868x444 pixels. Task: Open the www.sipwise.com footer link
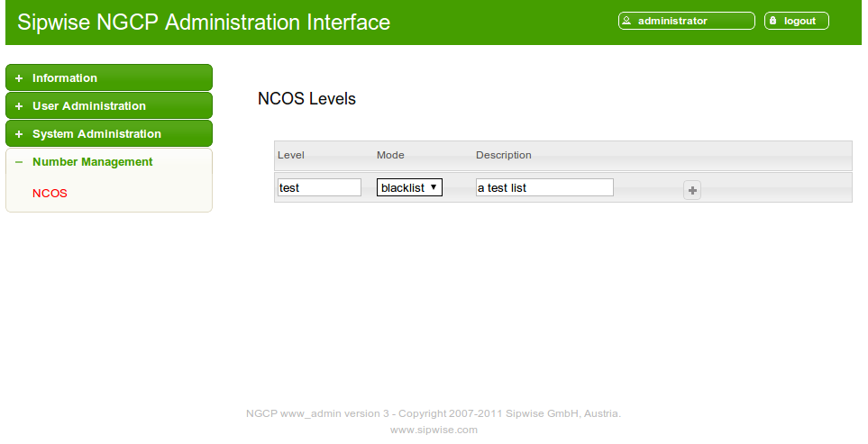click(434, 430)
